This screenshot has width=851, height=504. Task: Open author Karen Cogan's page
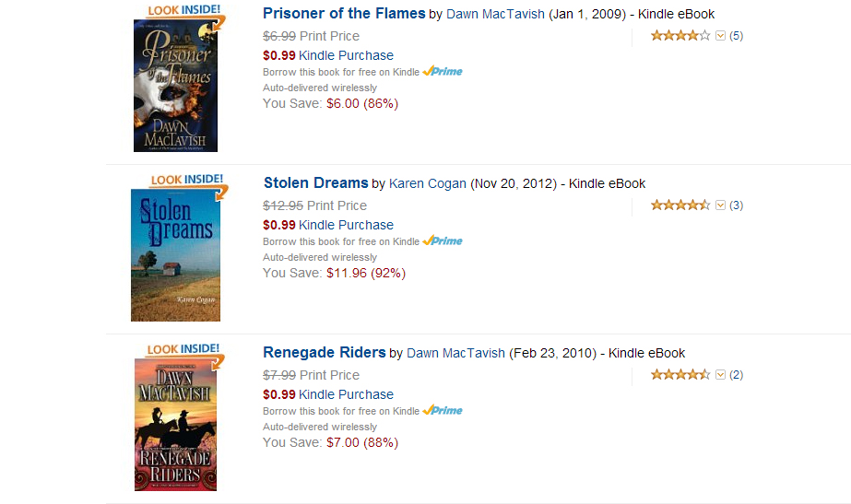point(427,184)
